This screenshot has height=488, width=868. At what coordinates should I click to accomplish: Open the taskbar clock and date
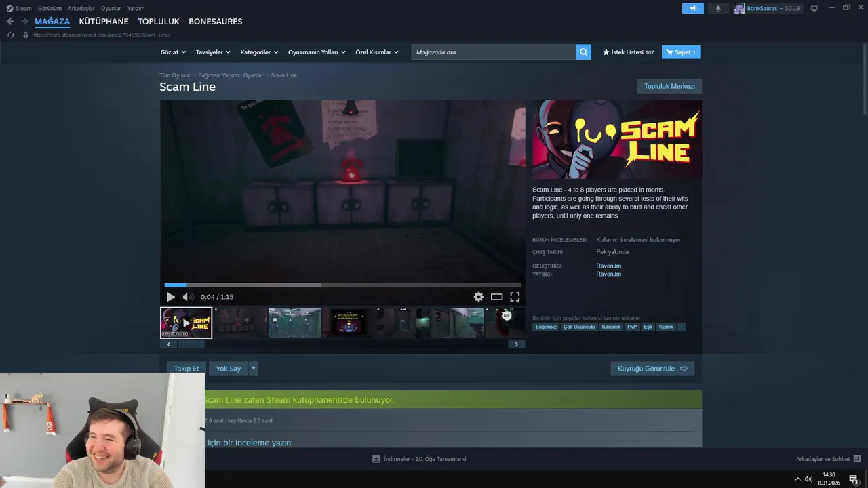(829, 479)
